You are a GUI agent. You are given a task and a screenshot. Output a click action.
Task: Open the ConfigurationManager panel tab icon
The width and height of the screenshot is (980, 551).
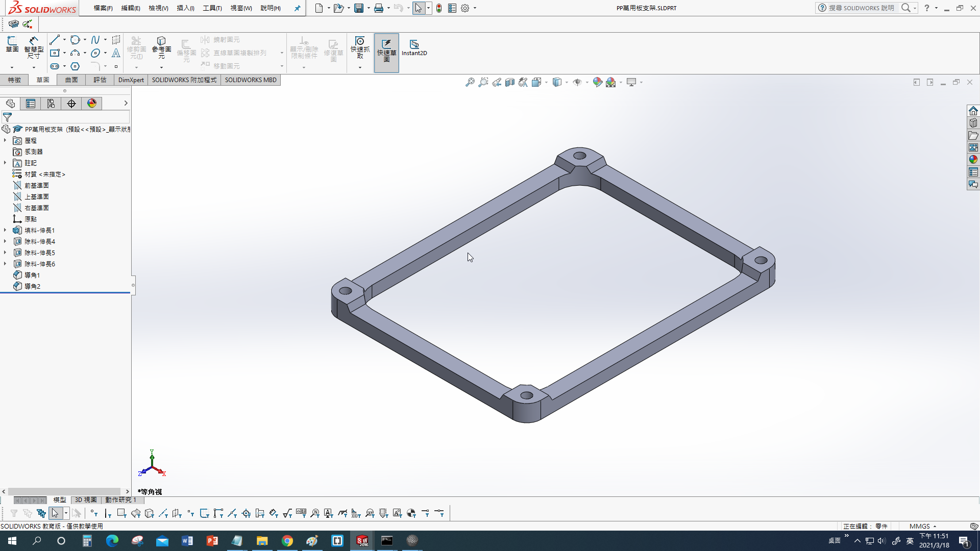tap(51, 104)
